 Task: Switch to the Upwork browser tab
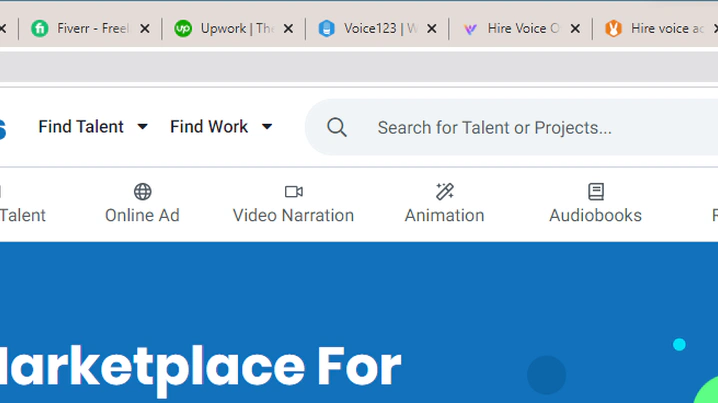pyautogui.click(x=236, y=29)
